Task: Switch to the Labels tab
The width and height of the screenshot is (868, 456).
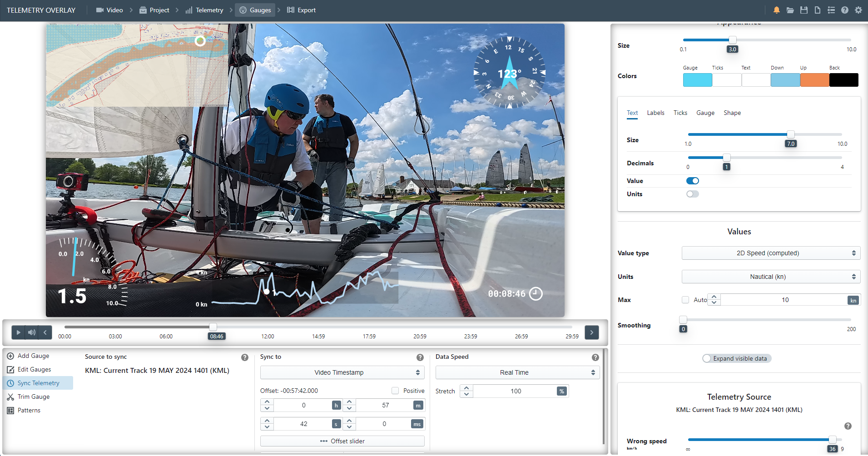Action: pyautogui.click(x=655, y=113)
